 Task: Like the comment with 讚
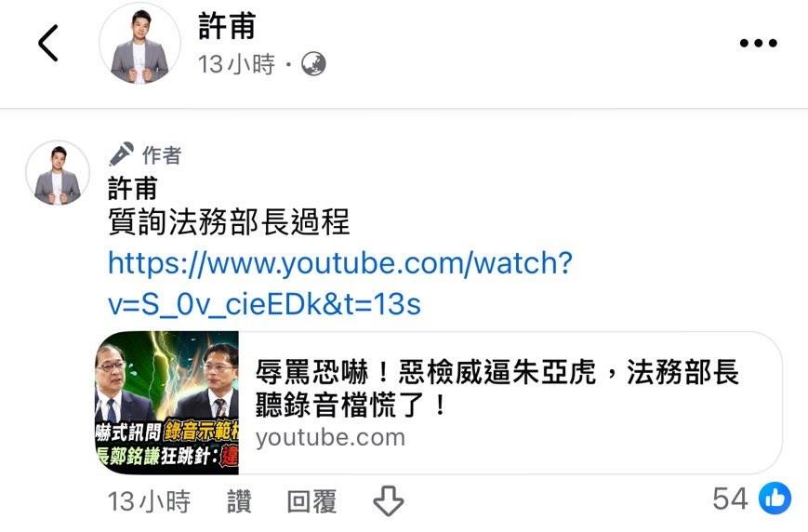click(x=239, y=501)
